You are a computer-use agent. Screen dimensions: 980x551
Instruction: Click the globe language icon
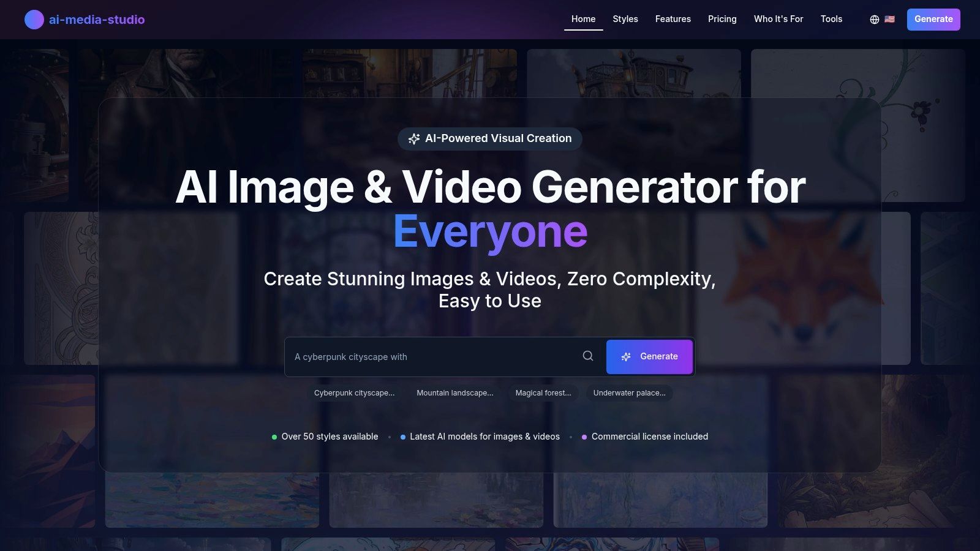coord(875,19)
